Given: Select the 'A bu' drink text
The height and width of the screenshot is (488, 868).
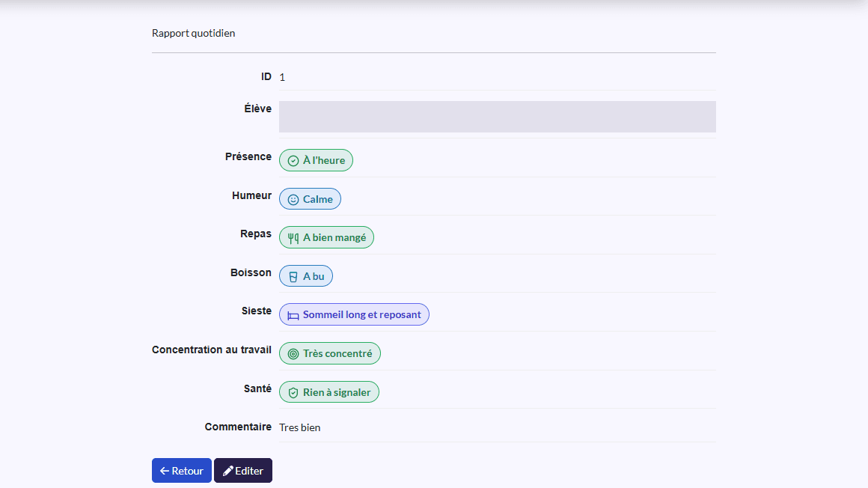Looking at the screenshot, I should (x=314, y=276).
